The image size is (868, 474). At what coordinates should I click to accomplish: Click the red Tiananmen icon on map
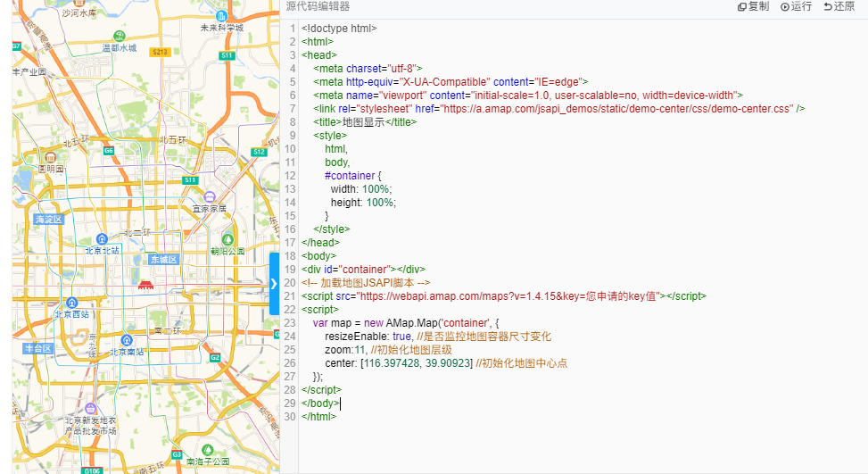145,285
